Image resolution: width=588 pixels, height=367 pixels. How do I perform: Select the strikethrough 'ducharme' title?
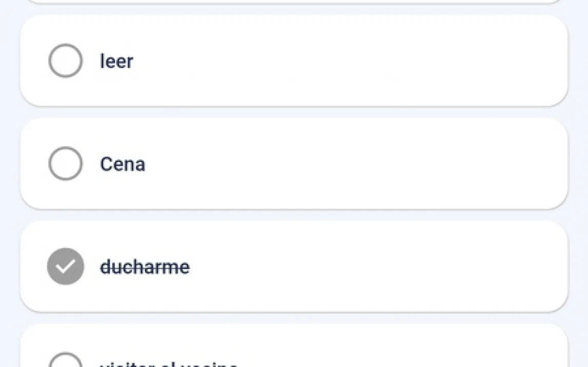(x=145, y=267)
